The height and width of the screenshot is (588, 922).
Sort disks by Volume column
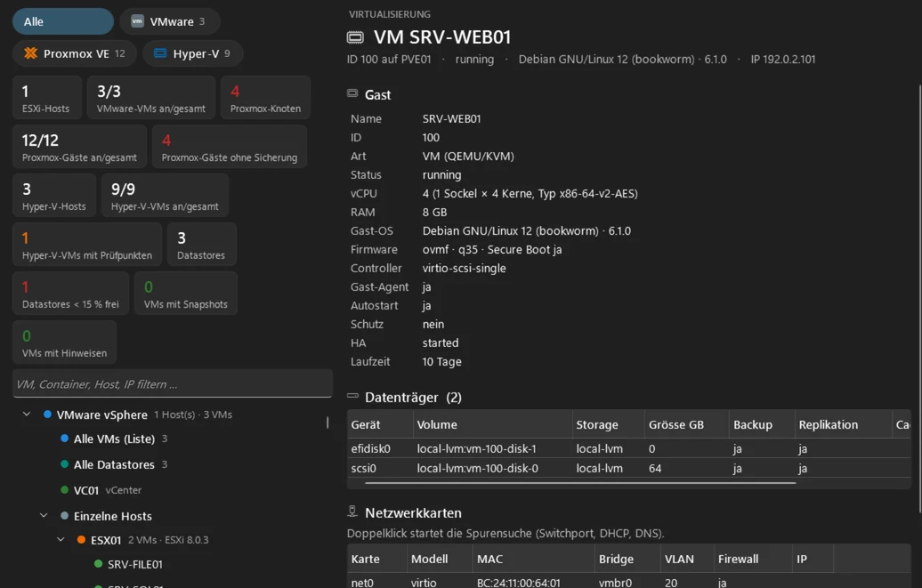[493, 424]
